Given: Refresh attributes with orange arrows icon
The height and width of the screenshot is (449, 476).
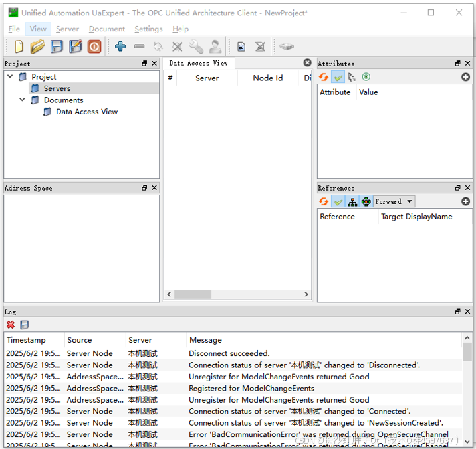Looking at the screenshot, I should point(324,77).
